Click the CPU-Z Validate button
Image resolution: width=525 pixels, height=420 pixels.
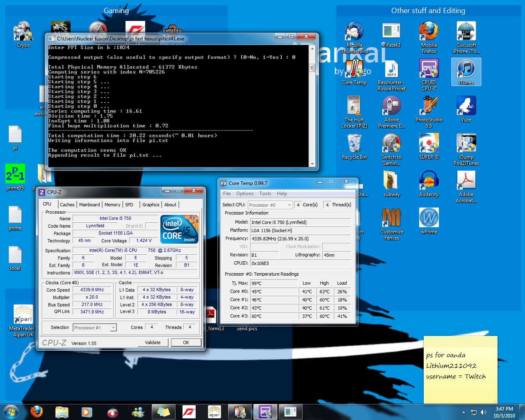coord(153,342)
